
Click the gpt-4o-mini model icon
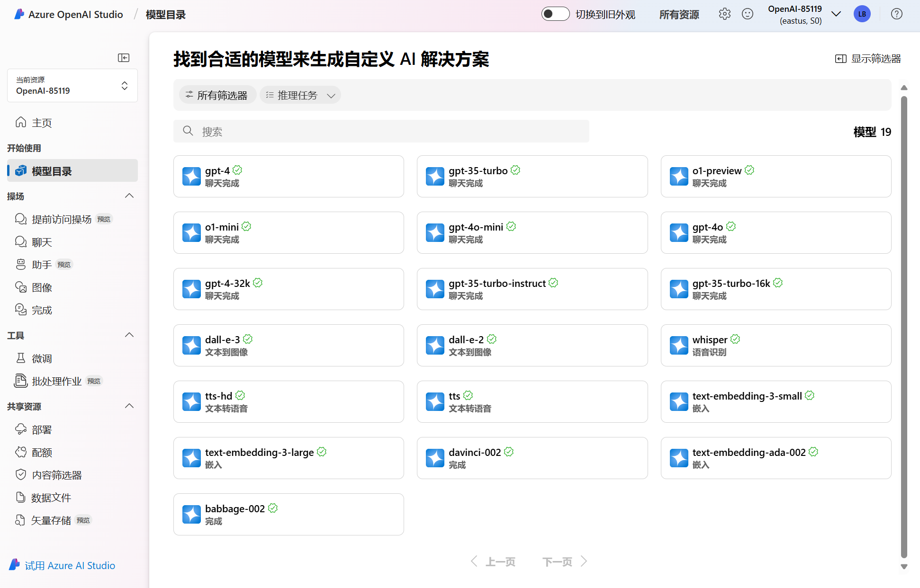435,232
